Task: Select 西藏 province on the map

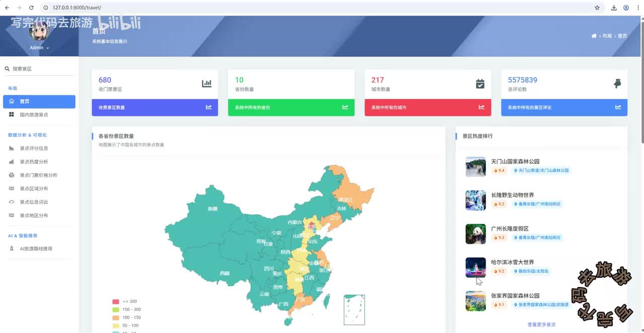Action: (224, 273)
